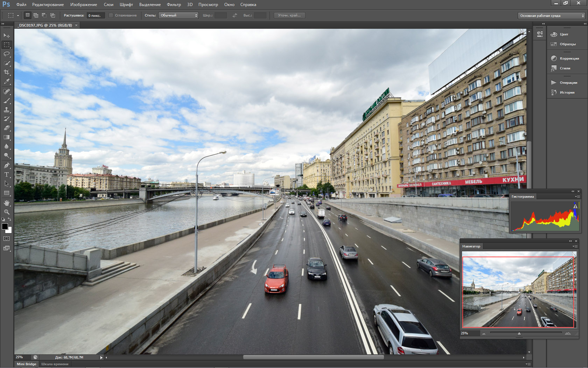588x368 pixels.
Task: Switch to the Шкала времени tab
Action: pos(55,364)
